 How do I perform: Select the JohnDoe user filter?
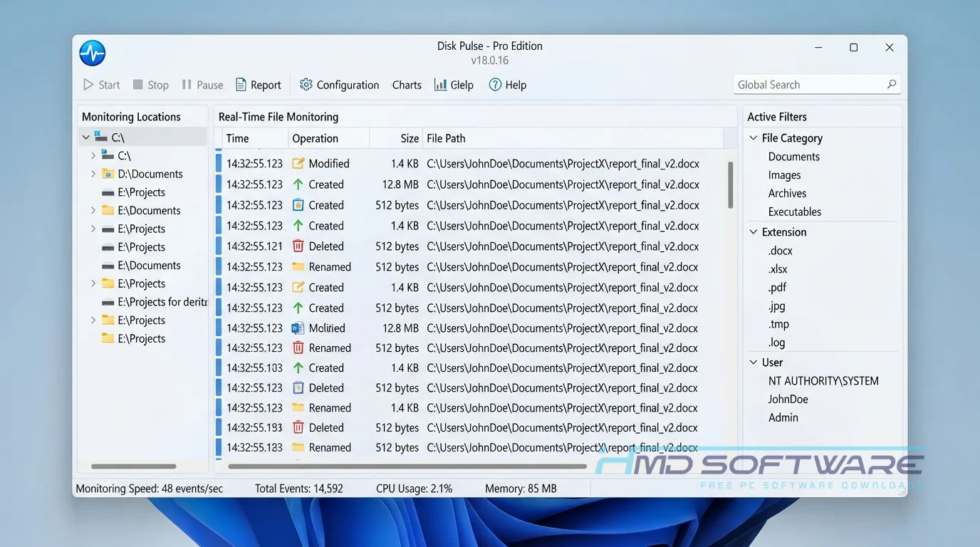(x=788, y=400)
